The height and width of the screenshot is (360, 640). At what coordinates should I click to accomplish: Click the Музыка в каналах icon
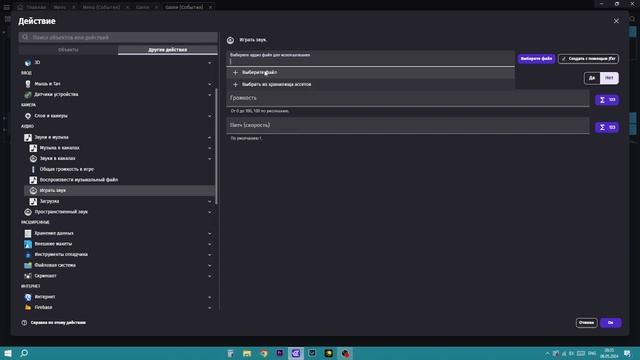tap(33, 148)
